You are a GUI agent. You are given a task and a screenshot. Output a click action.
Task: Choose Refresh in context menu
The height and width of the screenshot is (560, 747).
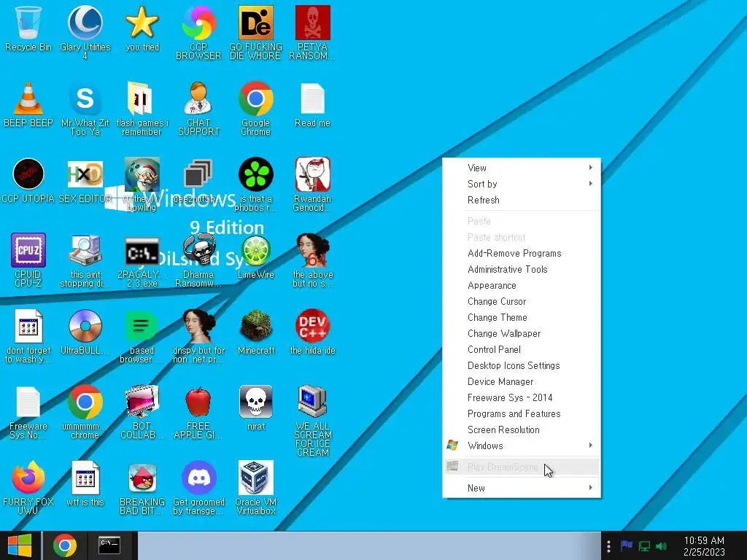(521, 200)
